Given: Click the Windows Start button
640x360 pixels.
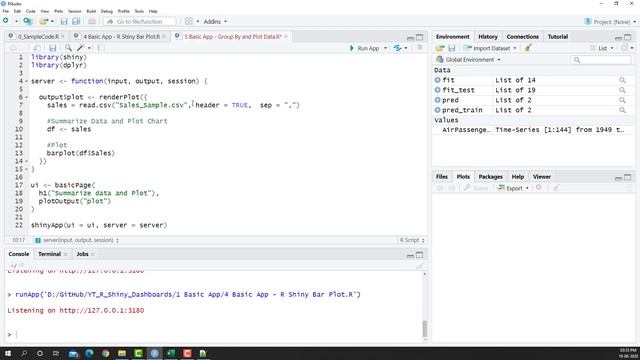Looking at the screenshot, I should click(x=7, y=353).
